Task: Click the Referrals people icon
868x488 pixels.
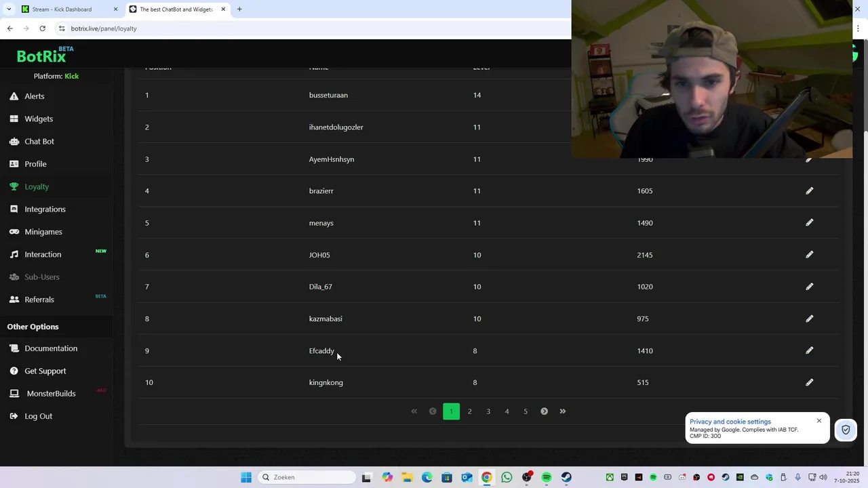Action: (14, 300)
